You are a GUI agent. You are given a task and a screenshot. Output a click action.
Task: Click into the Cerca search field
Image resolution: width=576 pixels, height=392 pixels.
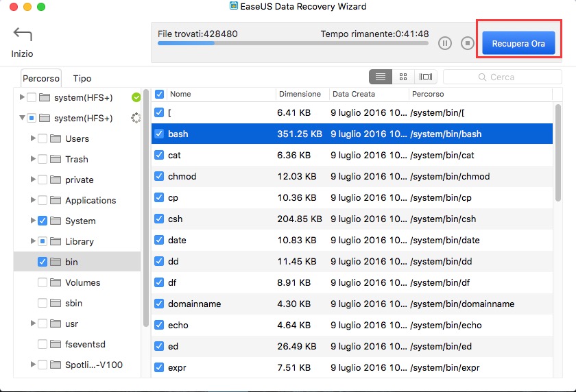coord(503,77)
